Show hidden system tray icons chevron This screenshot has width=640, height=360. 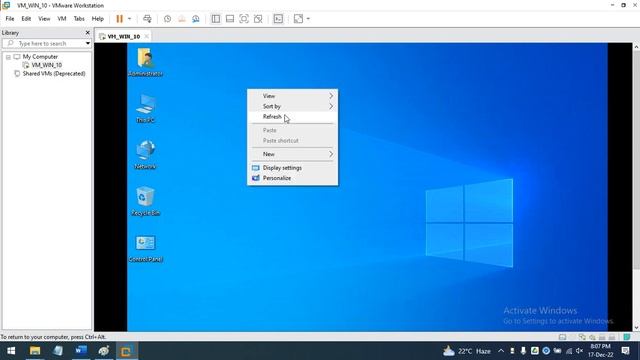pos(501,351)
